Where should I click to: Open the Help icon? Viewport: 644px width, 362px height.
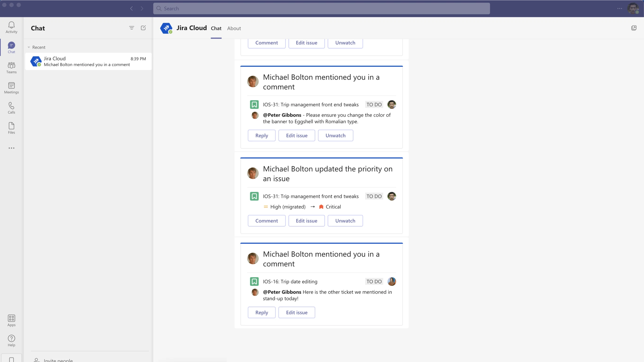[11, 341]
